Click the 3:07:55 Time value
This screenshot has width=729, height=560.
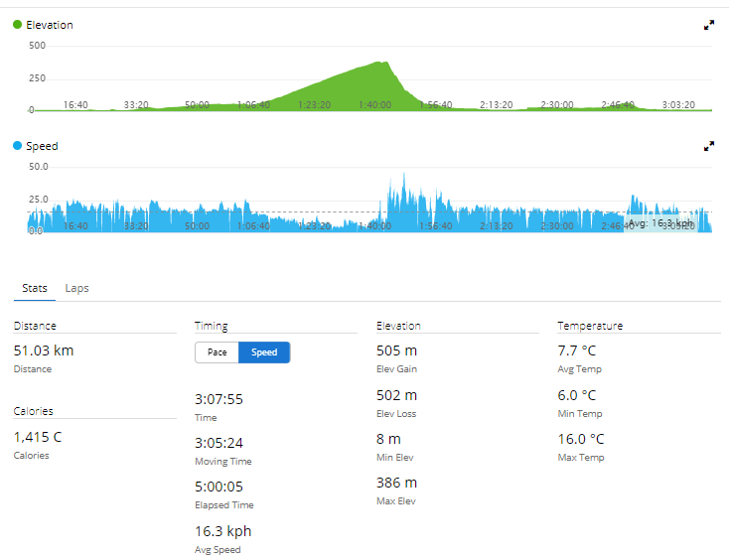coord(219,399)
